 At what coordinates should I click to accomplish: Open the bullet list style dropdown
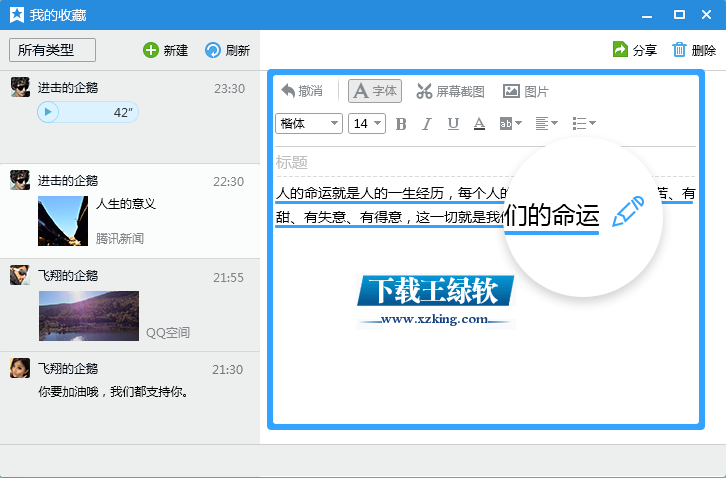point(584,124)
